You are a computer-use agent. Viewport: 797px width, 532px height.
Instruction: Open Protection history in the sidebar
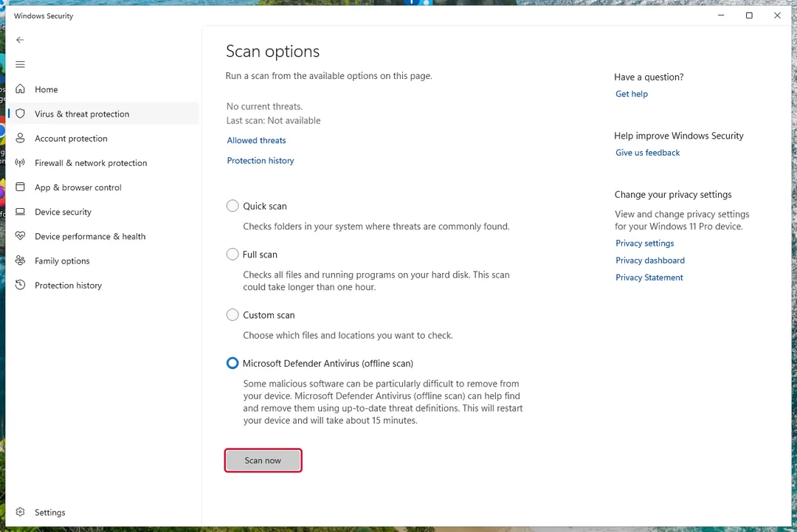(104, 286)
